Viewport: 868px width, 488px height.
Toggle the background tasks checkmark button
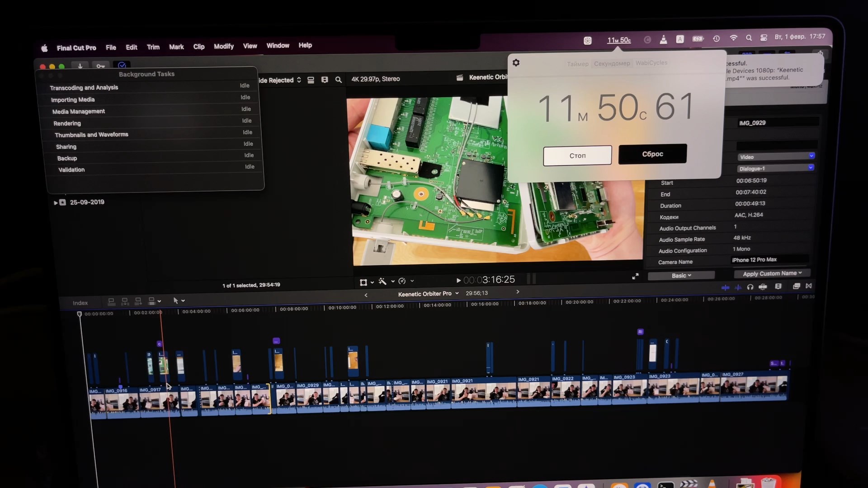[x=122, y=66]
